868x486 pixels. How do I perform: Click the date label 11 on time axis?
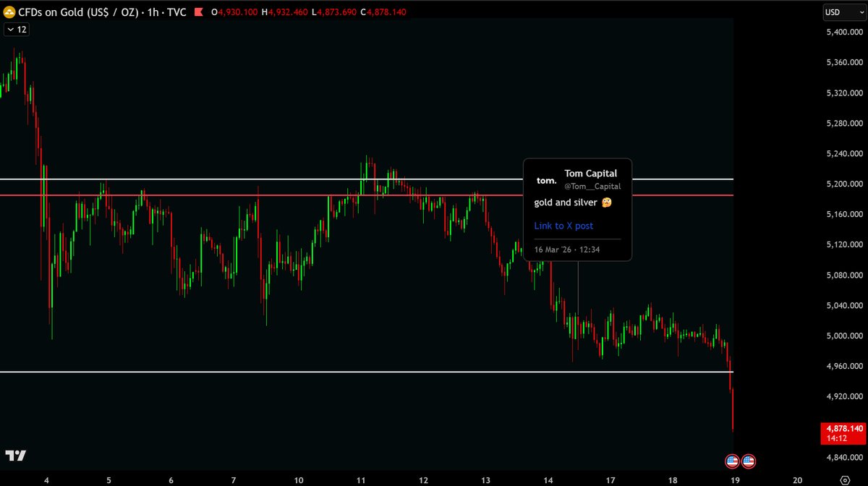coord(361,479)
